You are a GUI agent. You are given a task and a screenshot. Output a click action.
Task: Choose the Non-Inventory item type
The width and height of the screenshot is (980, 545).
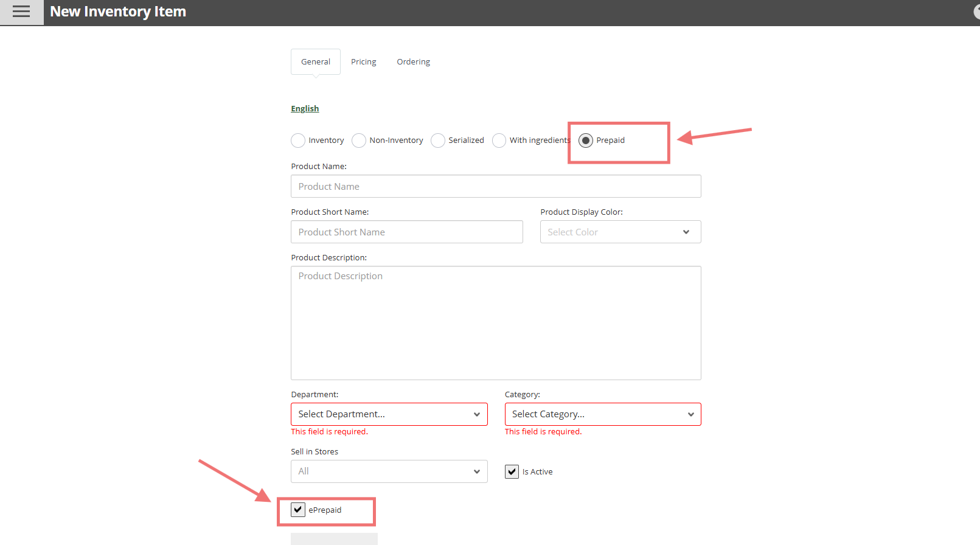(x=359, y=141)
